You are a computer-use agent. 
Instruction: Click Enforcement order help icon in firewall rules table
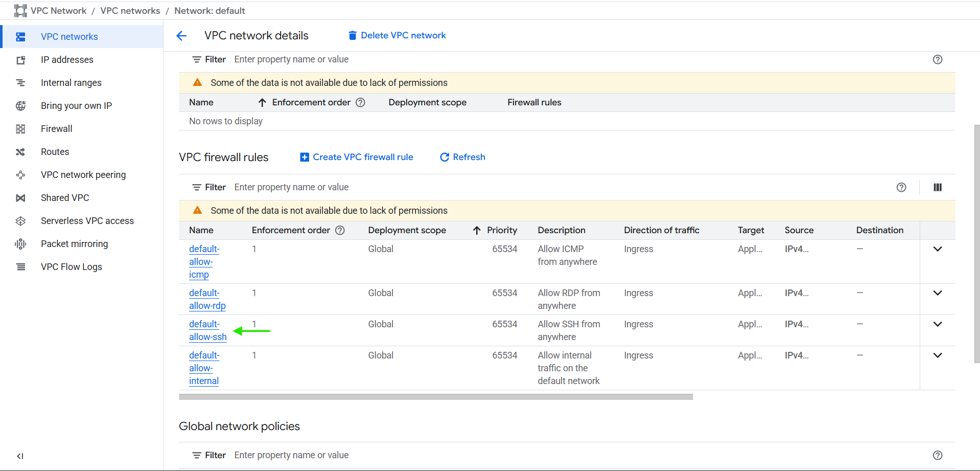(x=340, y=231)
